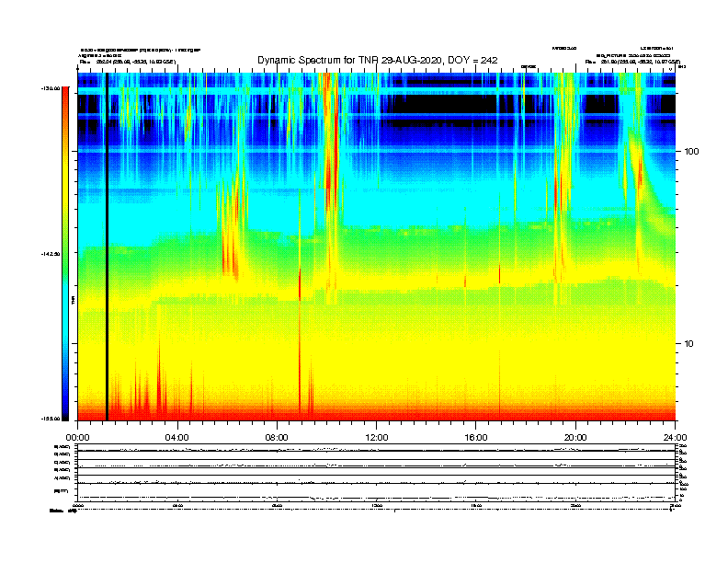
Task: Select the 24:00 time axis label
Action: (x=675, y=437)
